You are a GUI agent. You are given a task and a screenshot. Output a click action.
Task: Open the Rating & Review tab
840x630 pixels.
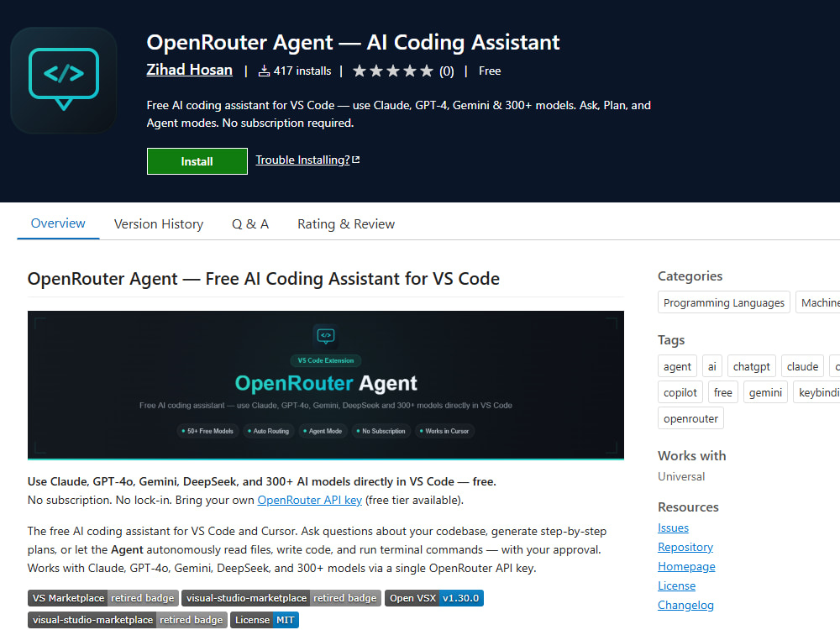[346, 224]
